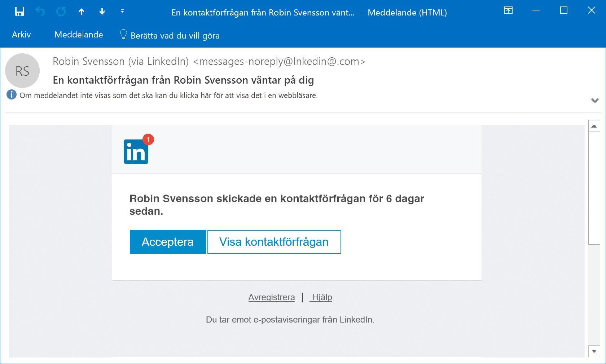
Task: Expand message header with chevron
Action: [595, 100]
